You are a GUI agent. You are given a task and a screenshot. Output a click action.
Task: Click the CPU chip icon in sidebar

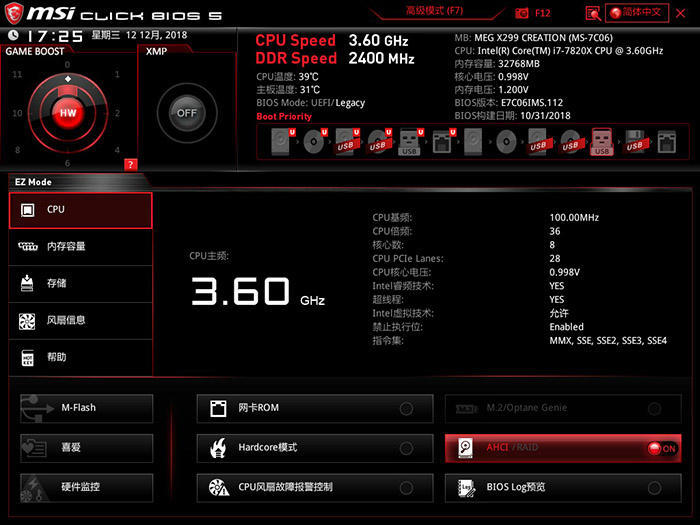tap(28, 210)
